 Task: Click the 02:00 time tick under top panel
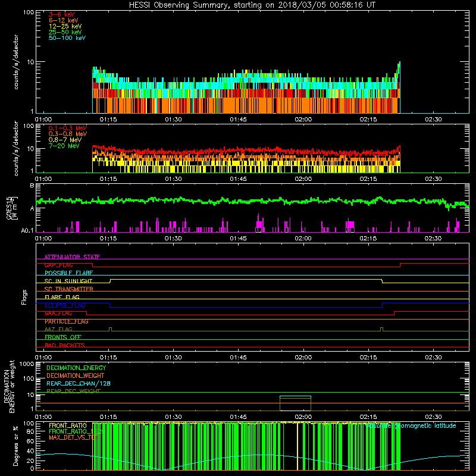coord(303,120)
